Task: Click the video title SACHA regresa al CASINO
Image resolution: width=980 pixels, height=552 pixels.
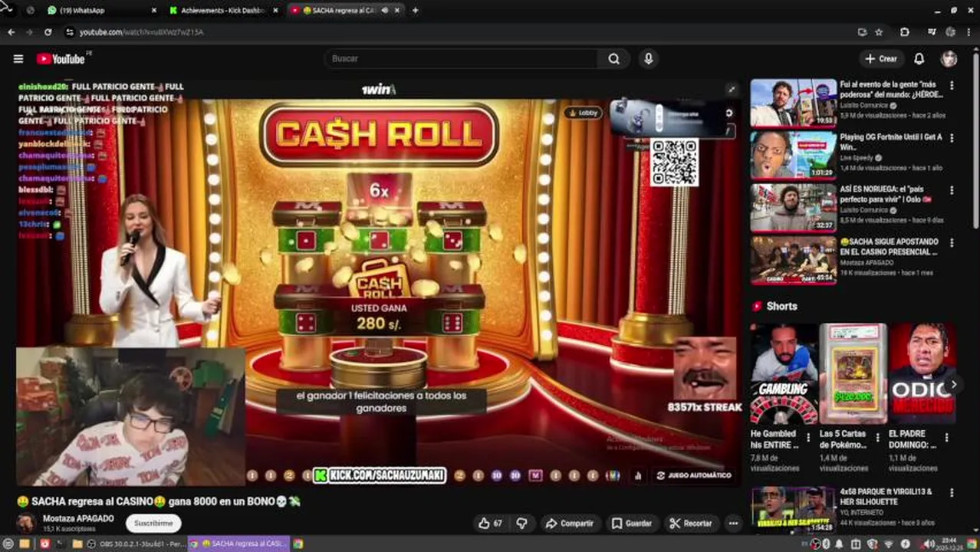Action: pos(159,501)
